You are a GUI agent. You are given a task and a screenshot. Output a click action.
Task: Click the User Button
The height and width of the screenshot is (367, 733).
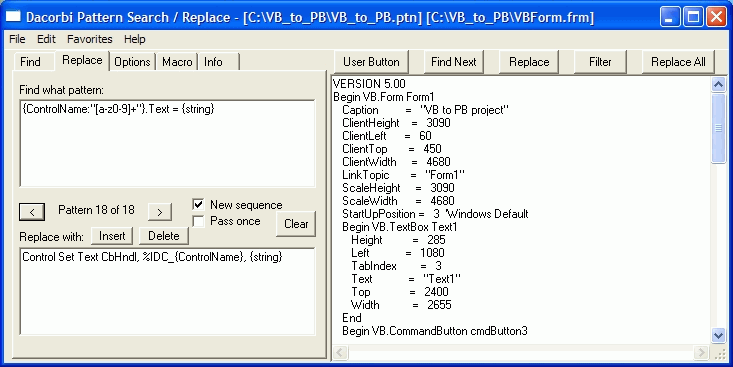371,62
